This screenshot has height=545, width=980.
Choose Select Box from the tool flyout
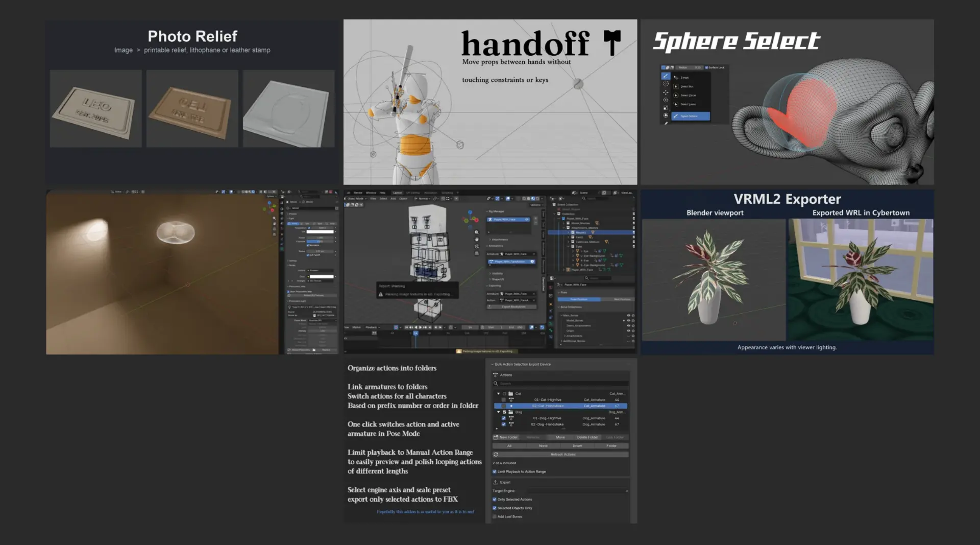click(x=691, y=86)
